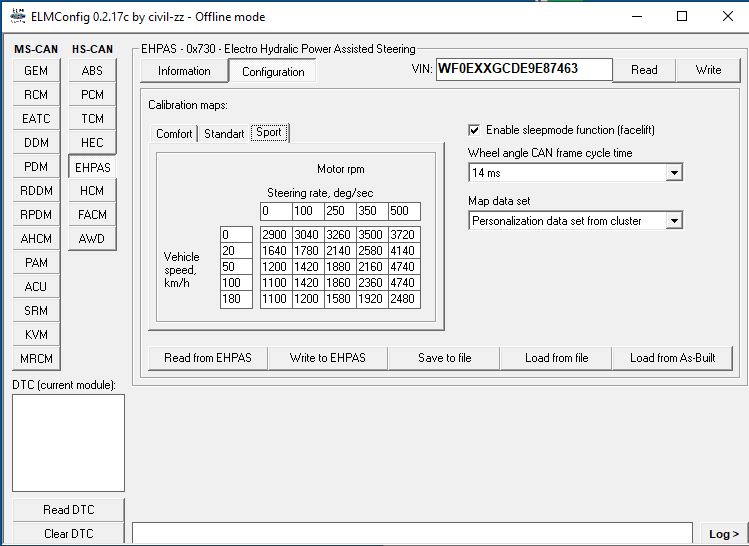Select the GEM module on MS-CAN
The image size is (749, 546).
[x=36, y=71]
